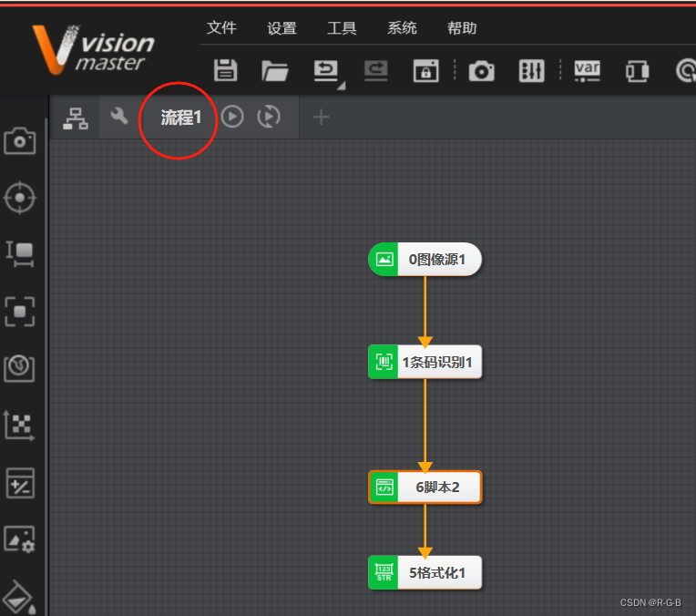Open the calculation plus-minus tools in sidebar
This screenshot has height=616, width=696.
point(20,483)
